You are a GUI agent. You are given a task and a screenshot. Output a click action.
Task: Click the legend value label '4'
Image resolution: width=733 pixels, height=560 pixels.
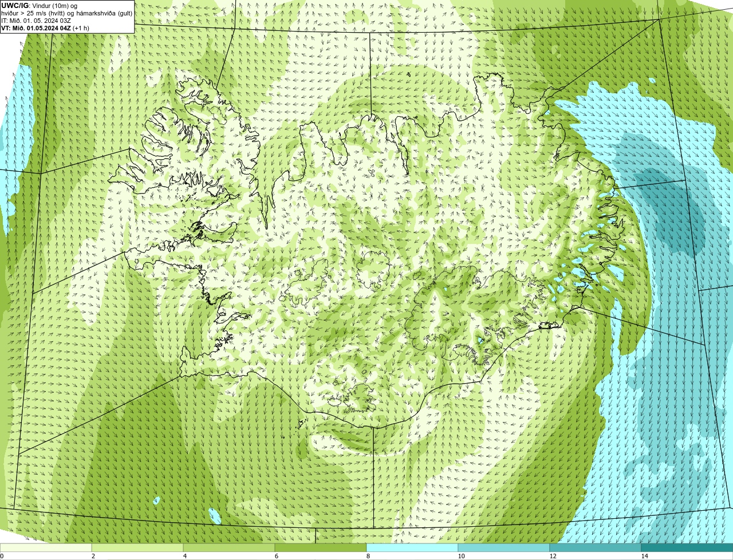pyautogui.click(x=184, y=556)
